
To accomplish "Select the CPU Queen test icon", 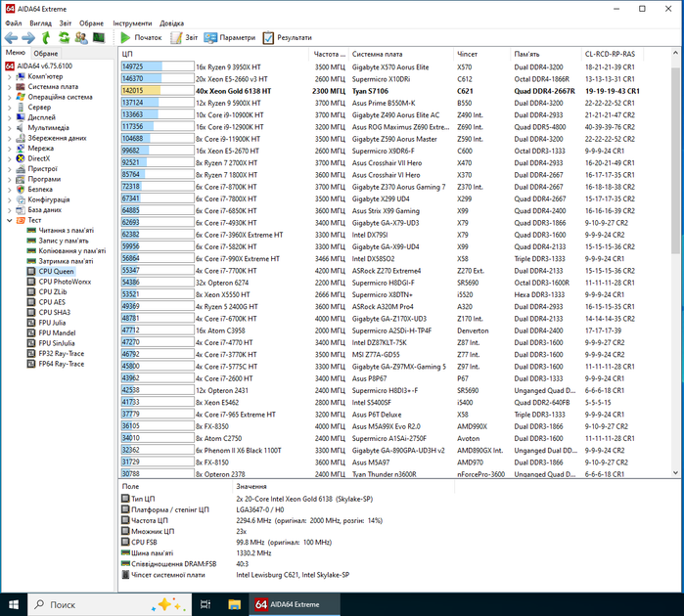I will 31,272.
